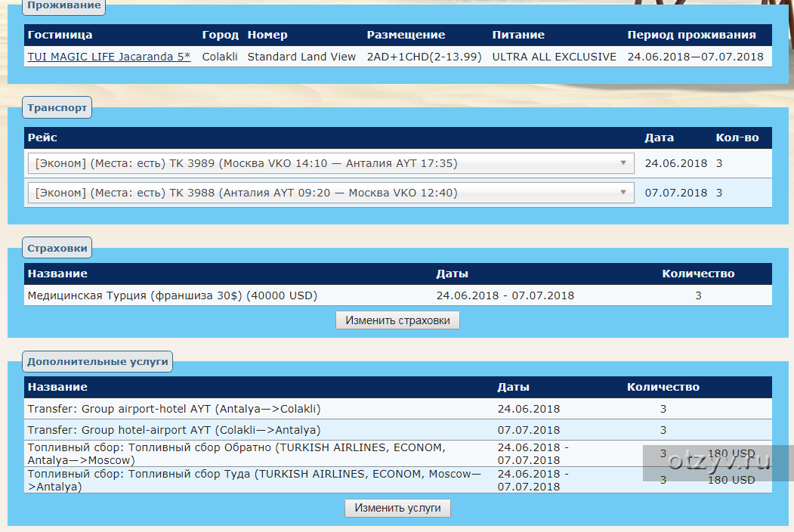This screenshot has height=532, width=794.
Task: Open the TUI MAGIC LIFE Jacaranda 5* hotel link
Action: point(109,57)
